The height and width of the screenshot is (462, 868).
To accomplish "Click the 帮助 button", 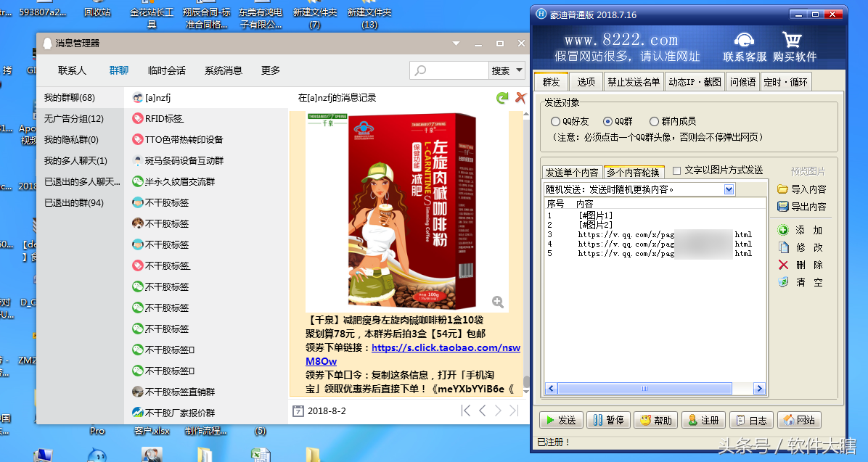I will coord(656,421).
